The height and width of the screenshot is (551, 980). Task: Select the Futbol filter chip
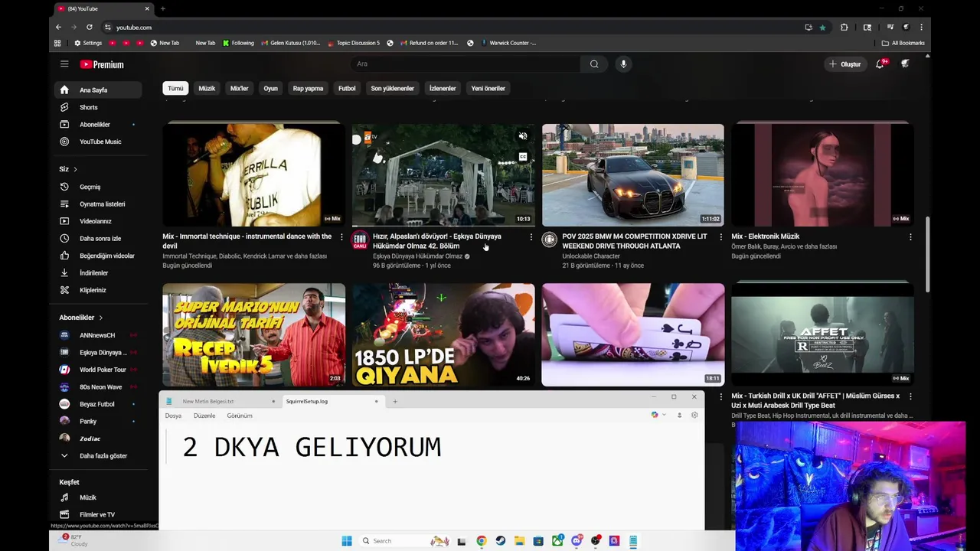[347, 88]
